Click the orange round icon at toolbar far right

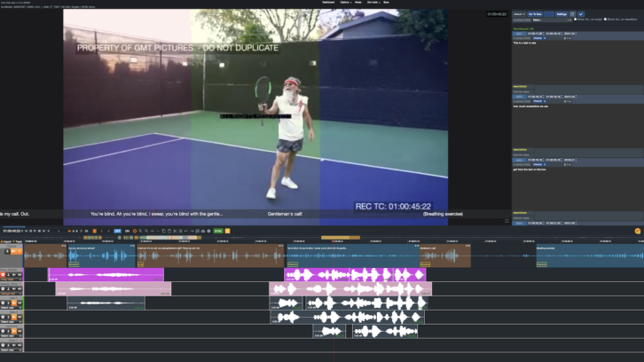click(638, 232)
